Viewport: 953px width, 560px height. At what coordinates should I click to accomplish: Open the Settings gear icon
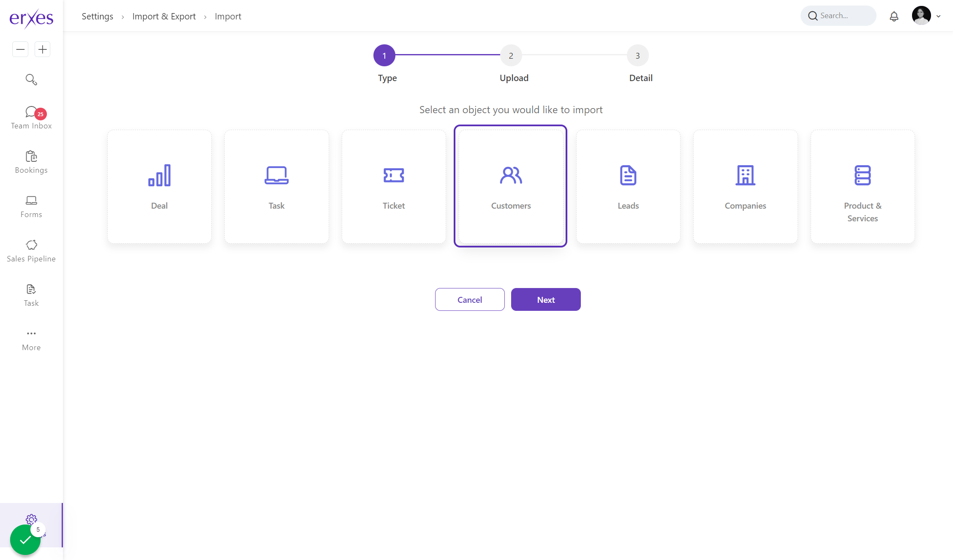coord(31,519)
